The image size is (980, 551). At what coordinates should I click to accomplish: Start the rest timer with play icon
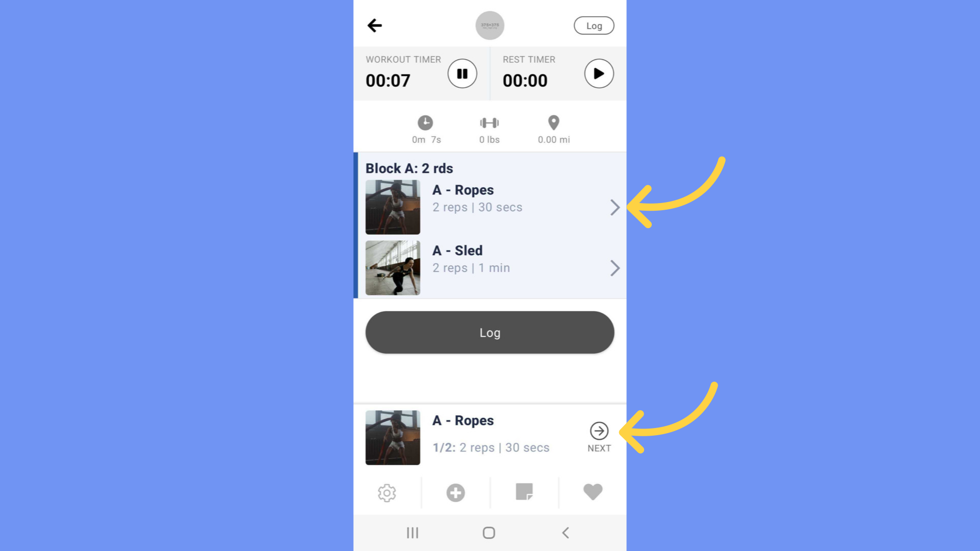click(598, 73)
